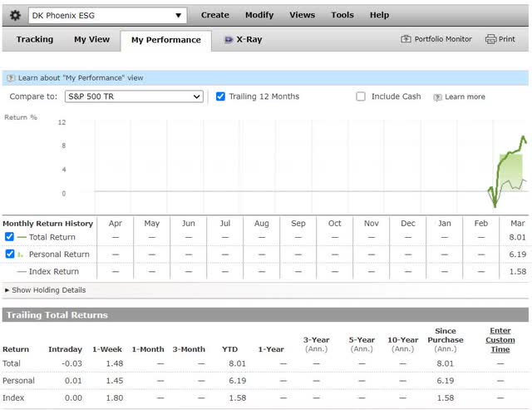Viewport: 532px width, 410px height.
Task: Select the My Performance tab
Action: click(x=166, y=40)
